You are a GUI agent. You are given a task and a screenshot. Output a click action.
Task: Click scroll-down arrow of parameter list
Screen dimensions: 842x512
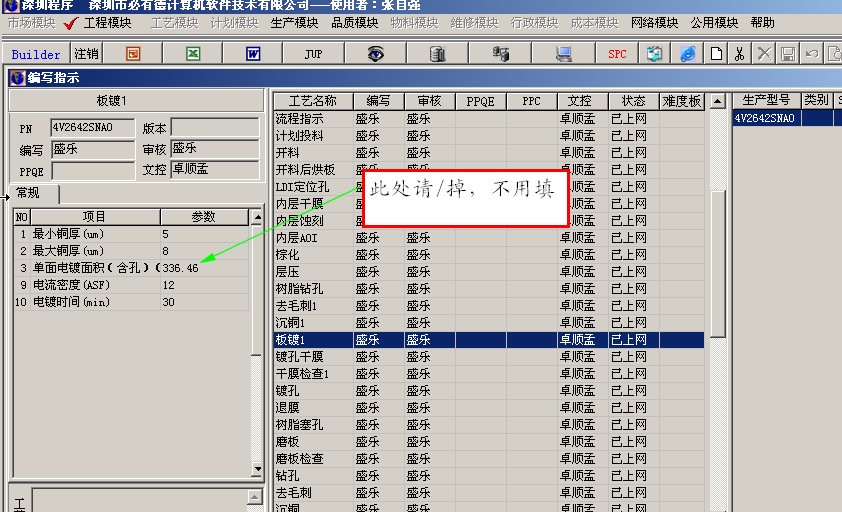(257, 469)
